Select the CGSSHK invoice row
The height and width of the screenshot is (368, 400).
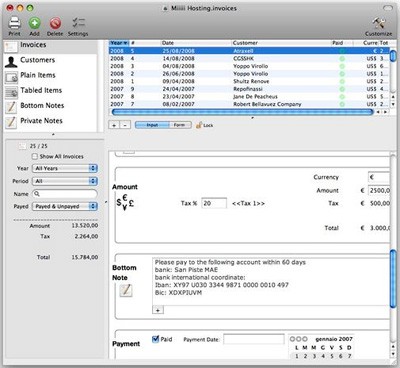click(x=249, y=59)
